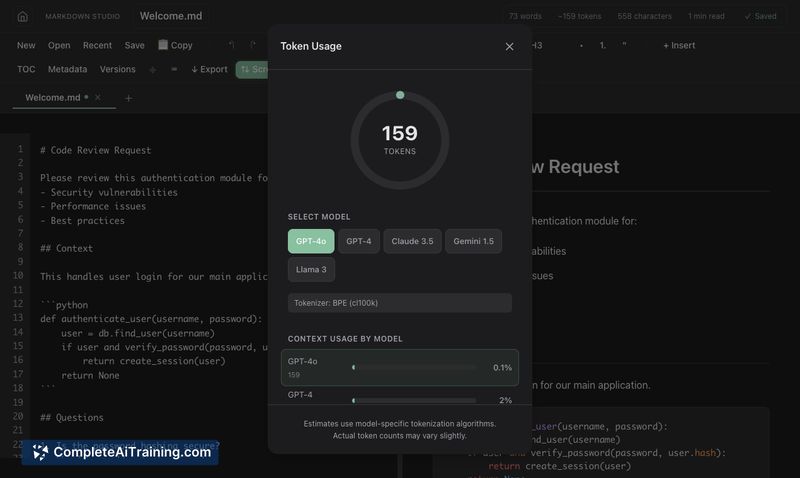Open the Versions panel

(x=117, y=69)
